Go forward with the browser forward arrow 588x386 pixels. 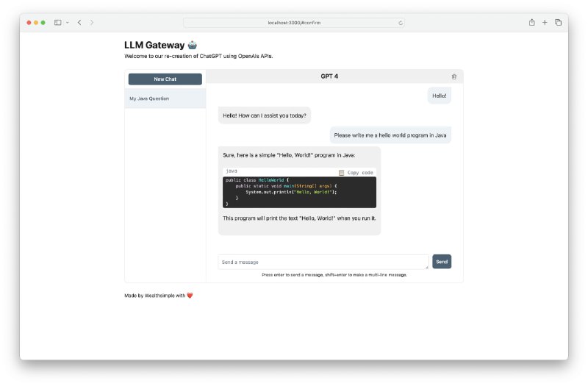point(92,23)
